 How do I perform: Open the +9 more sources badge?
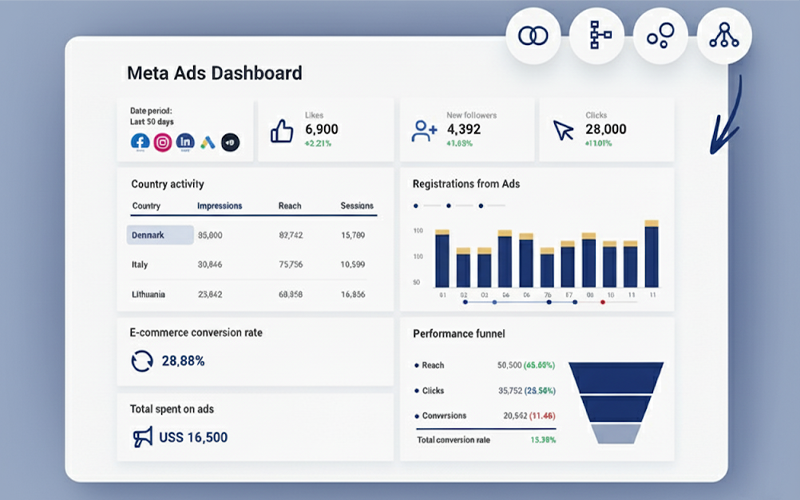click(x=230, y=142)
